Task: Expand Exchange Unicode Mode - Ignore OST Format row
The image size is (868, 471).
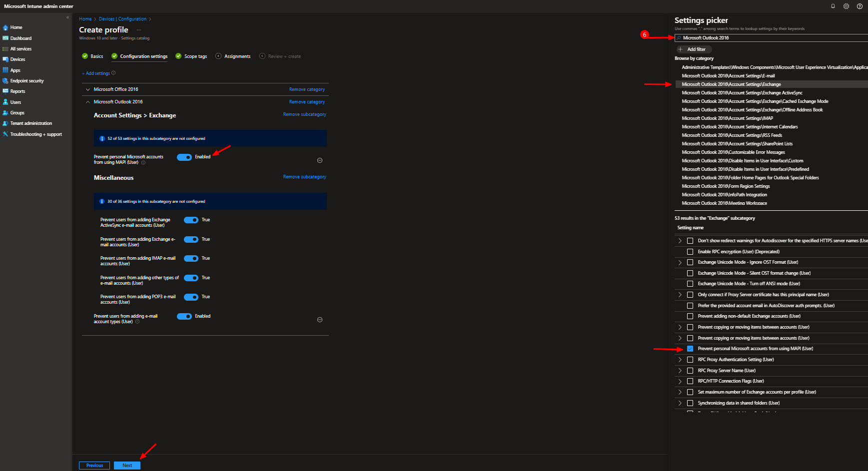Action: tap(680, 262)
